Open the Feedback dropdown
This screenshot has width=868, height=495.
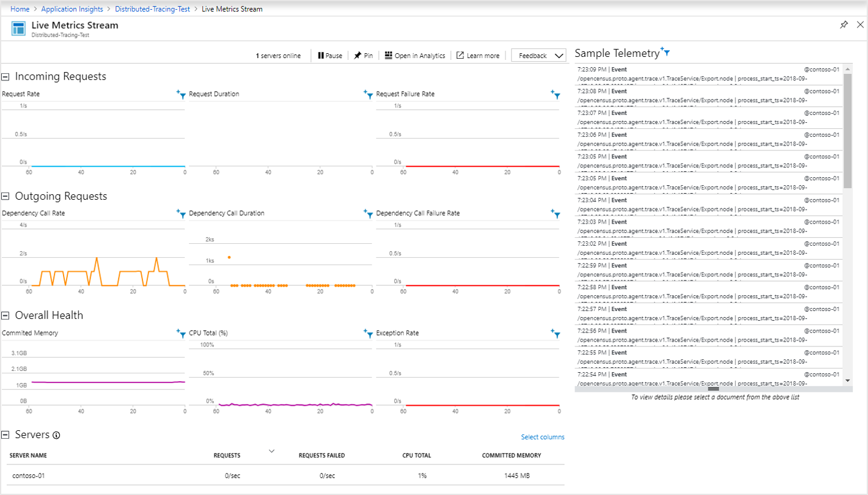tap(539, 56)
